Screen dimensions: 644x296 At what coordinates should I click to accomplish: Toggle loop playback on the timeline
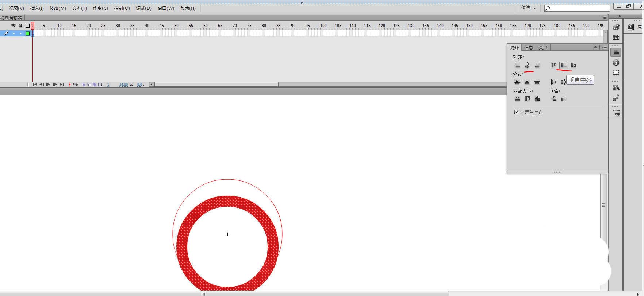76,85
